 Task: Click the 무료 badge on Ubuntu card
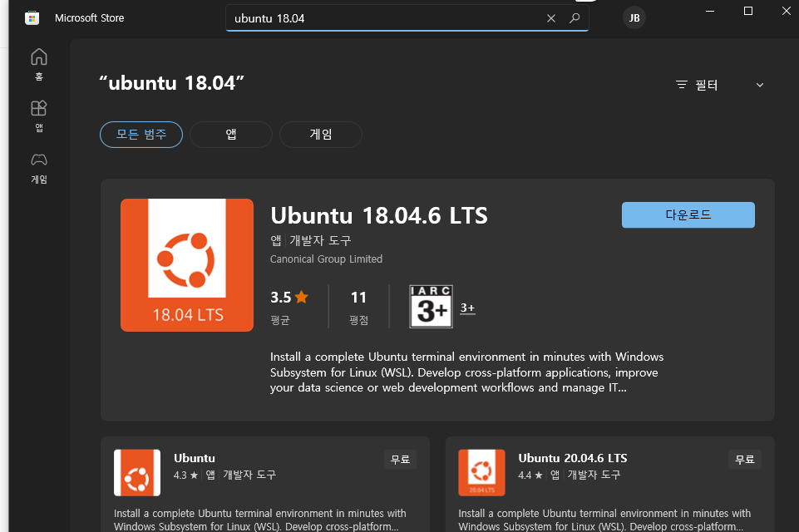point(400,459)
